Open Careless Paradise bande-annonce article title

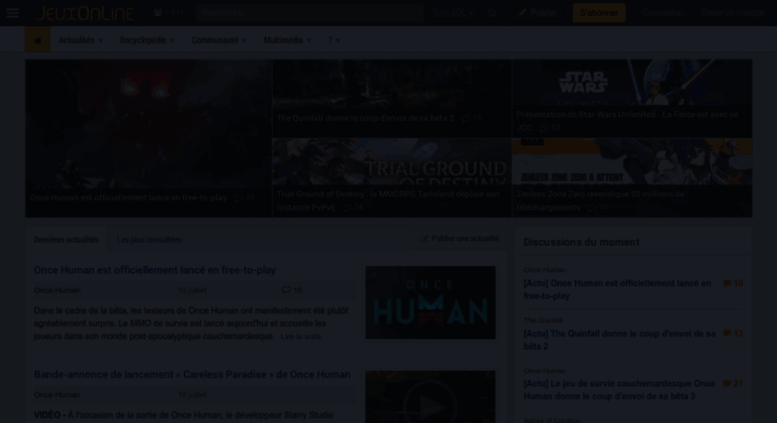point(192,374)
